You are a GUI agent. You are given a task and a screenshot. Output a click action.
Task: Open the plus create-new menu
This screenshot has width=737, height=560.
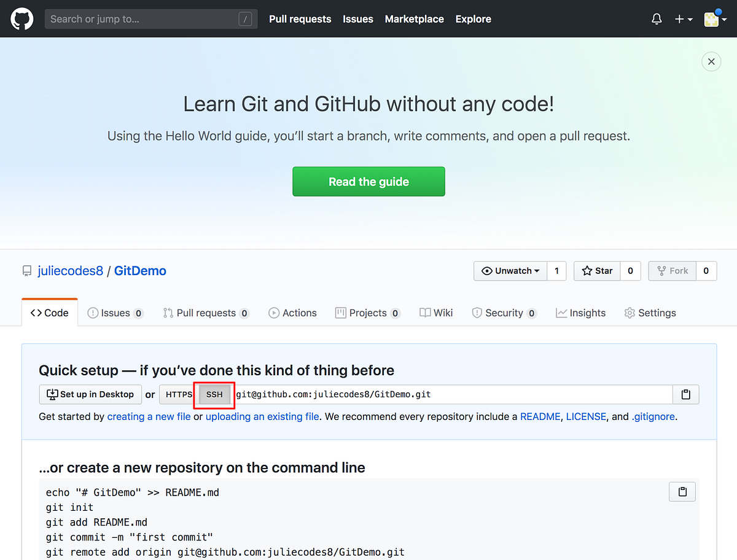tap(684, 19)
